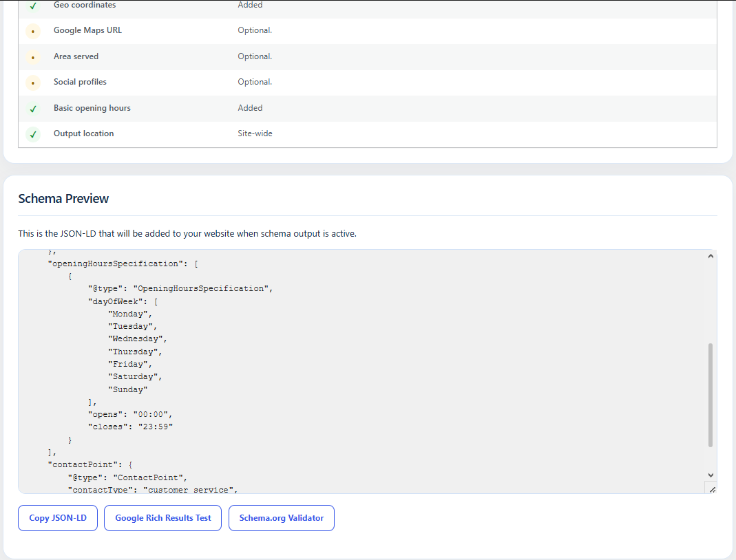
Task: Select the Output location label
Action: 83,133
